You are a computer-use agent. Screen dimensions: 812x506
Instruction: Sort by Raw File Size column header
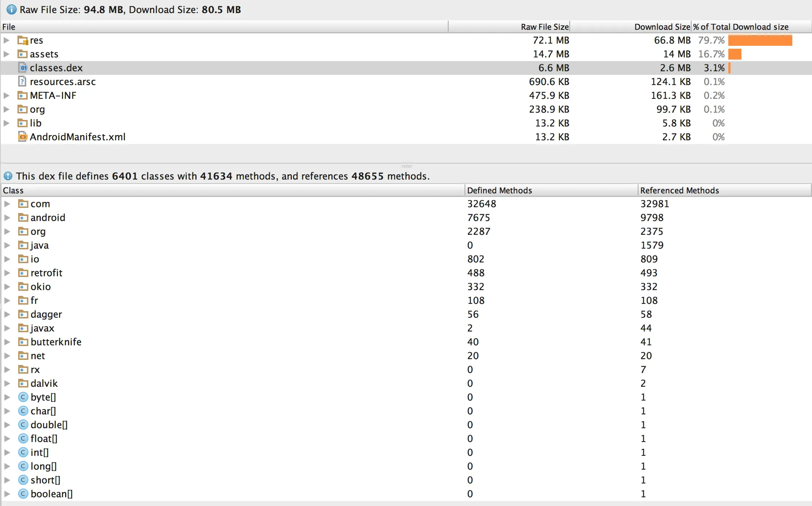pos(544,27)
